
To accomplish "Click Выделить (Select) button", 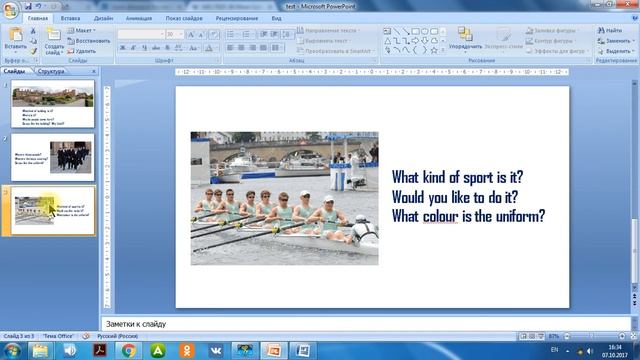I will pos(616,51).
